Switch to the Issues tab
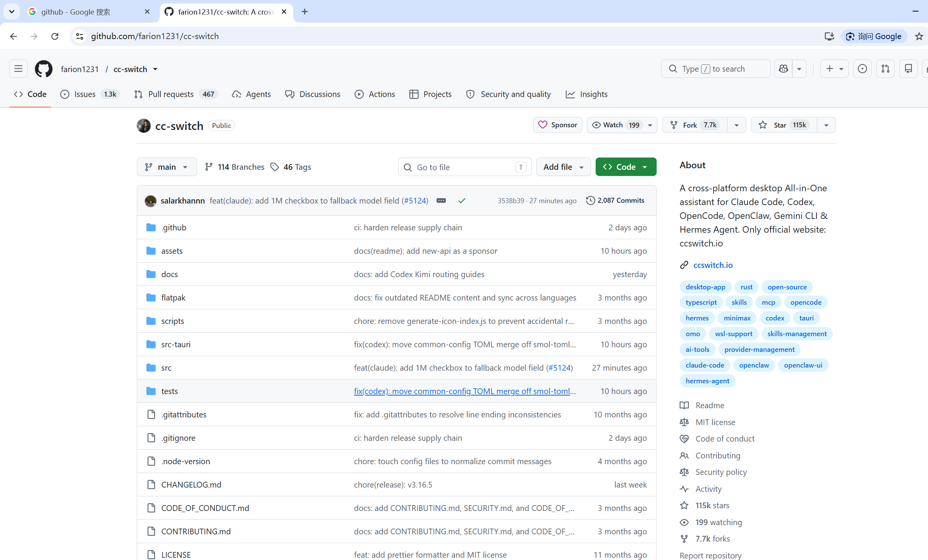 (x=90, y=94)
